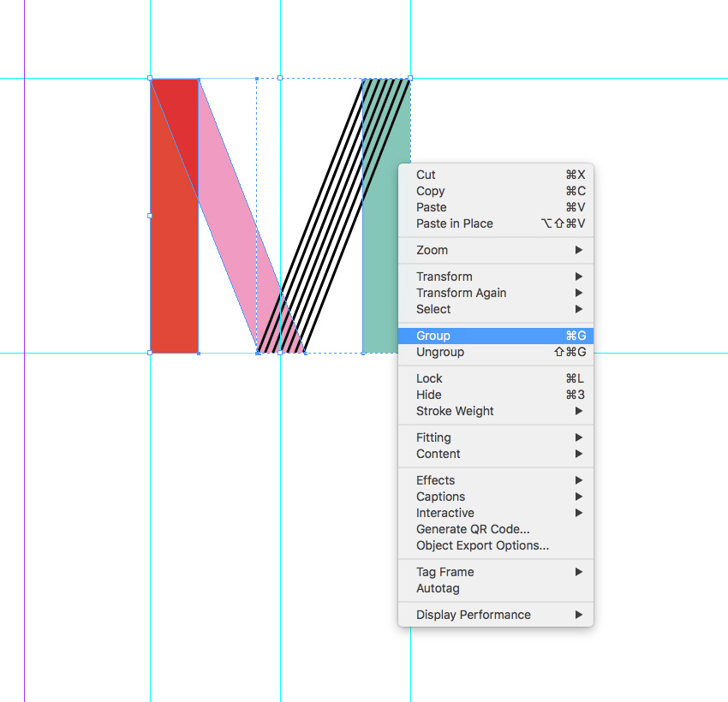Viewport: 728px width, 702px height.
Task: Choose Copy from the context menu
Action: coord(430,191)
